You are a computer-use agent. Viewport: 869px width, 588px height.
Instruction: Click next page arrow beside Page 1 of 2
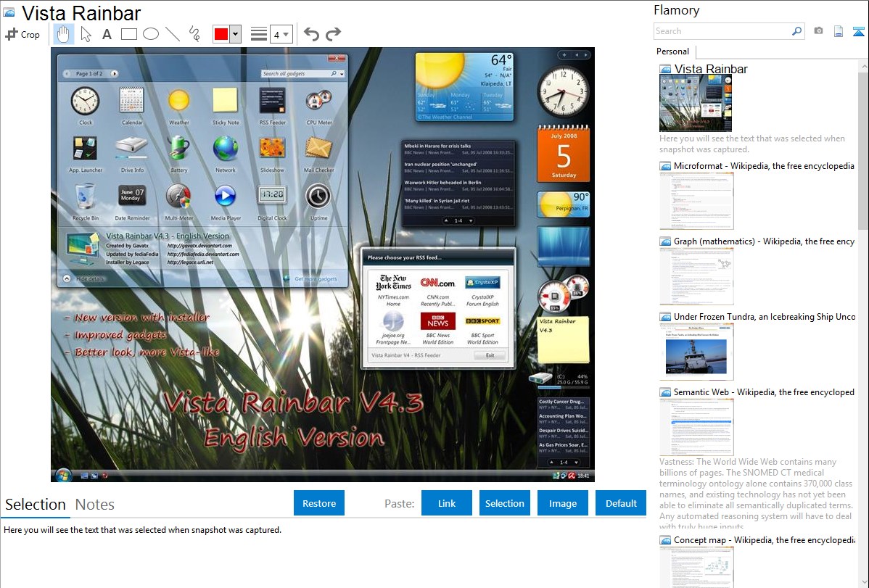pyautogui.click(x=114, y=74)
